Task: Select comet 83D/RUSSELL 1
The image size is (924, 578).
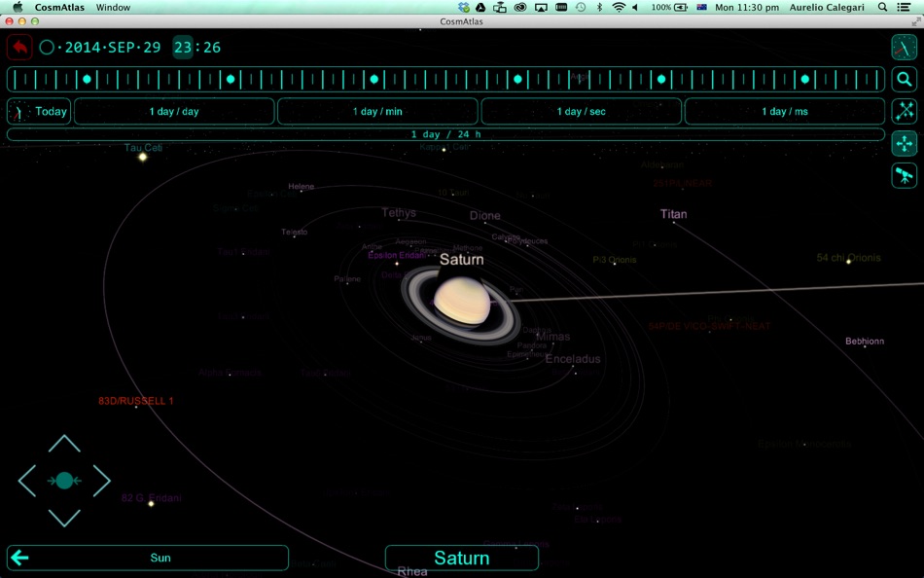Action: [135, 401]
